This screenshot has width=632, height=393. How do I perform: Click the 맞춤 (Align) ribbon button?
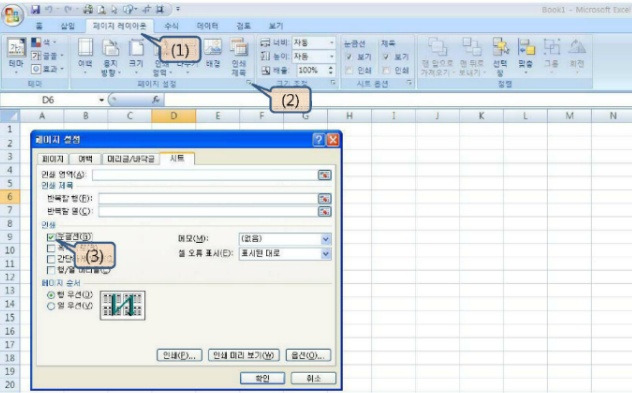click(526, 56)
